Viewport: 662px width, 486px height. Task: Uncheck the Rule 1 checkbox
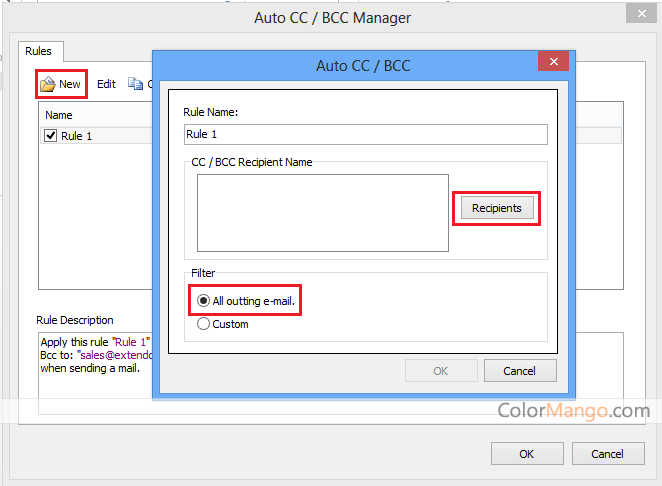[x=50, y=136]
